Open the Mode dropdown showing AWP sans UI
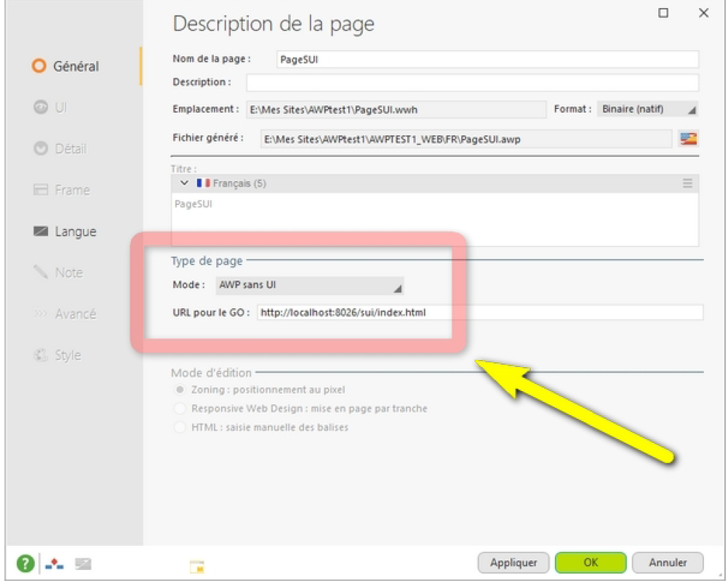 click(309, 286)
